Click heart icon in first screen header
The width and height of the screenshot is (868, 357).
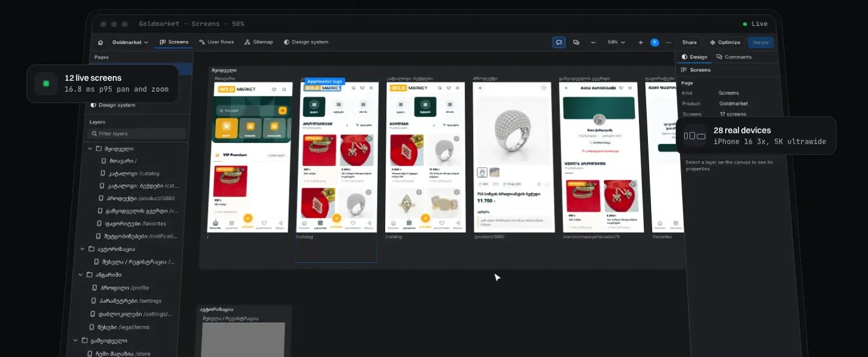274,89
